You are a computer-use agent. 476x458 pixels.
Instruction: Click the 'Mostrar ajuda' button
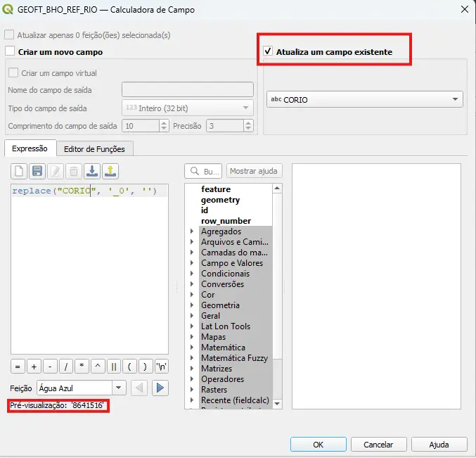pos(254,171)
